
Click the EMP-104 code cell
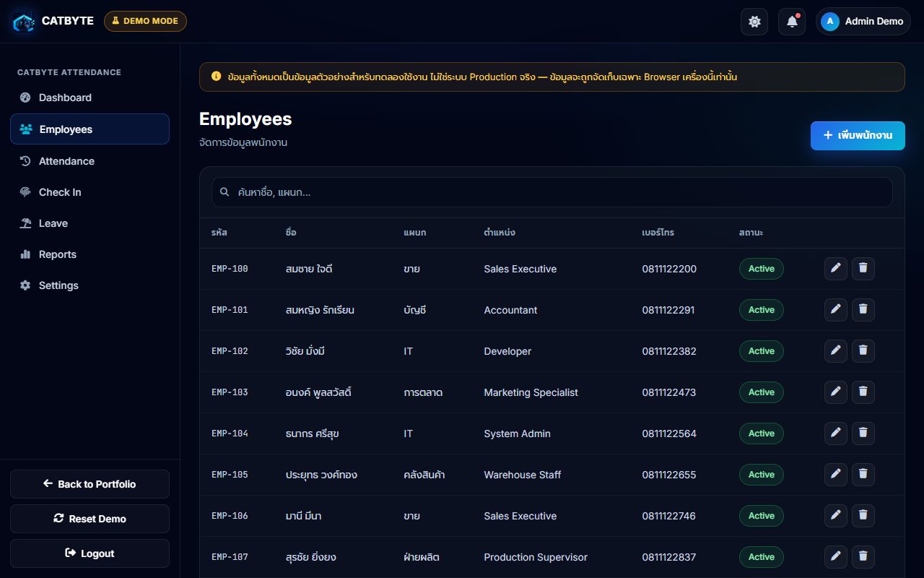click(x=230, y=433)
